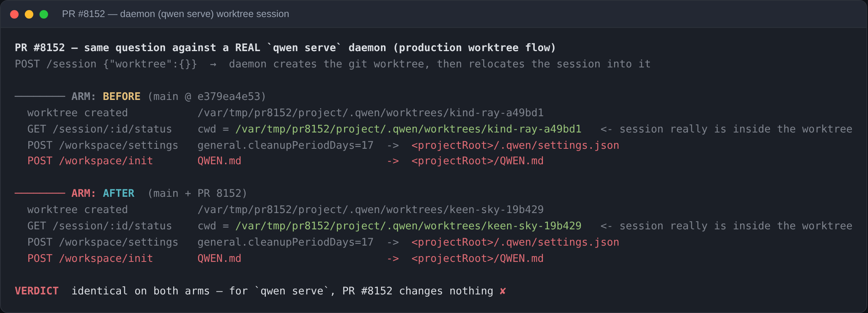Click 'POST /workspace/settings' in the BEFORE arm
This screenshot has height=313, width=868.
point(103,145)
